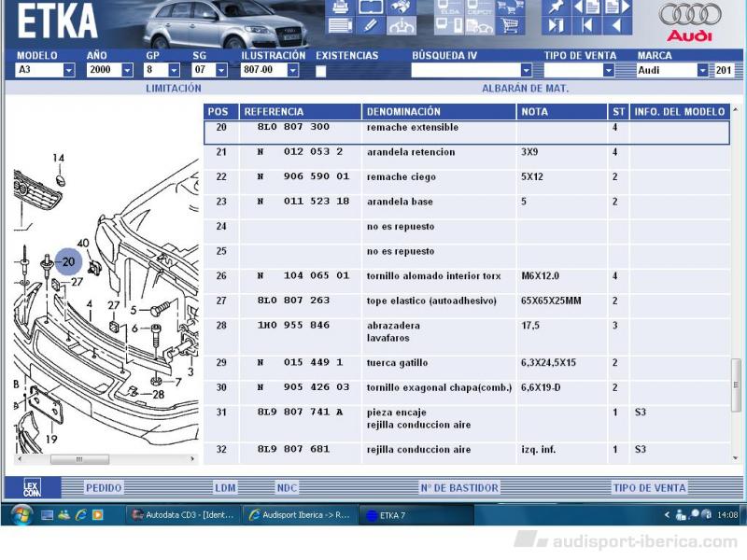Open the GP dropdown showing 8
This screenshot has width=747, height=560.
(x=174, y=70)
